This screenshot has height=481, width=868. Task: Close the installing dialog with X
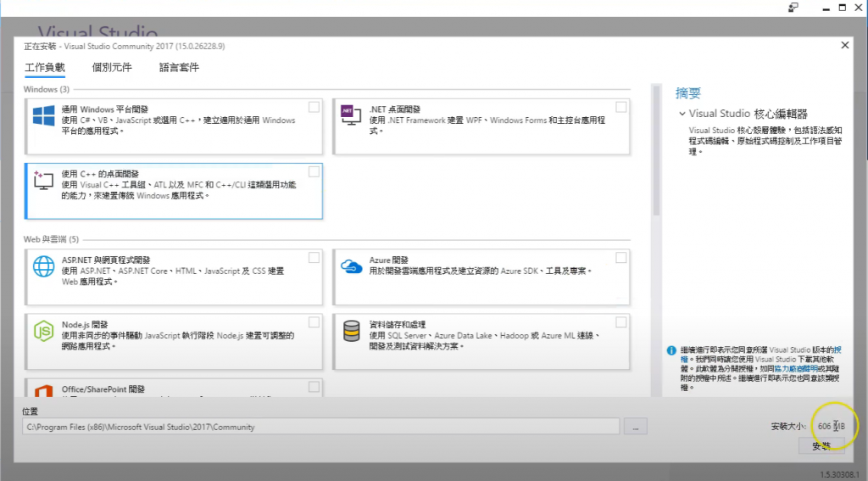[x=845, y=46]
